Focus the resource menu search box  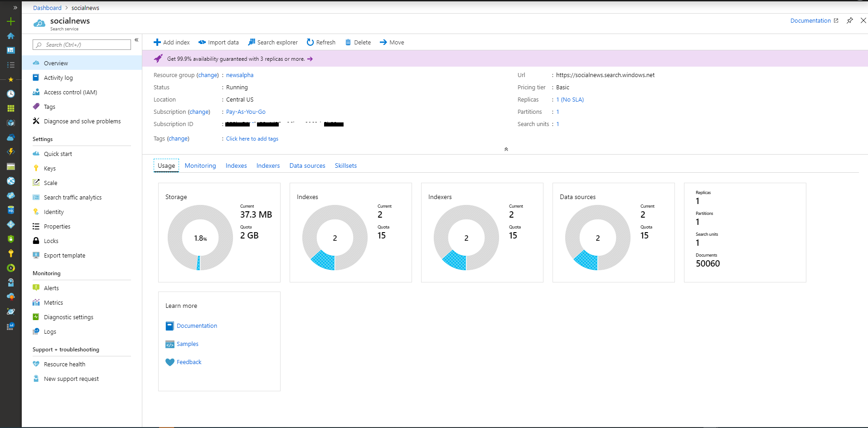tap(82, 44)
